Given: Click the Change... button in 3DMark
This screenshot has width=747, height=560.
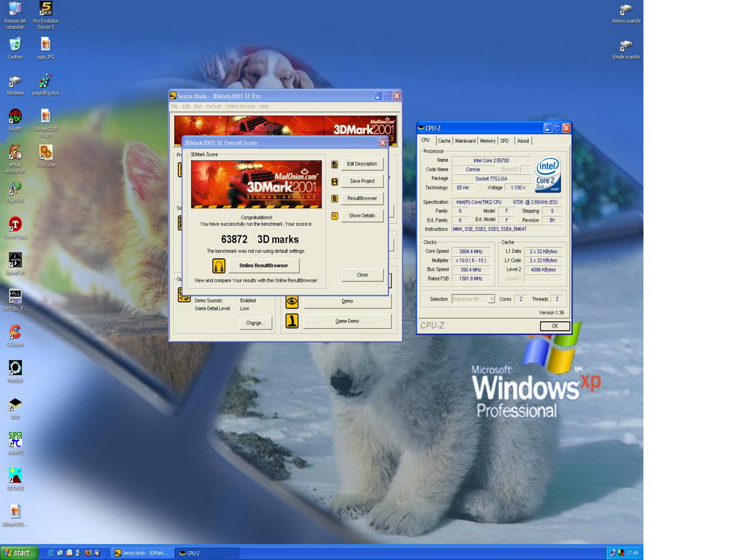Looking at the screenshot, I should point(255,323).
